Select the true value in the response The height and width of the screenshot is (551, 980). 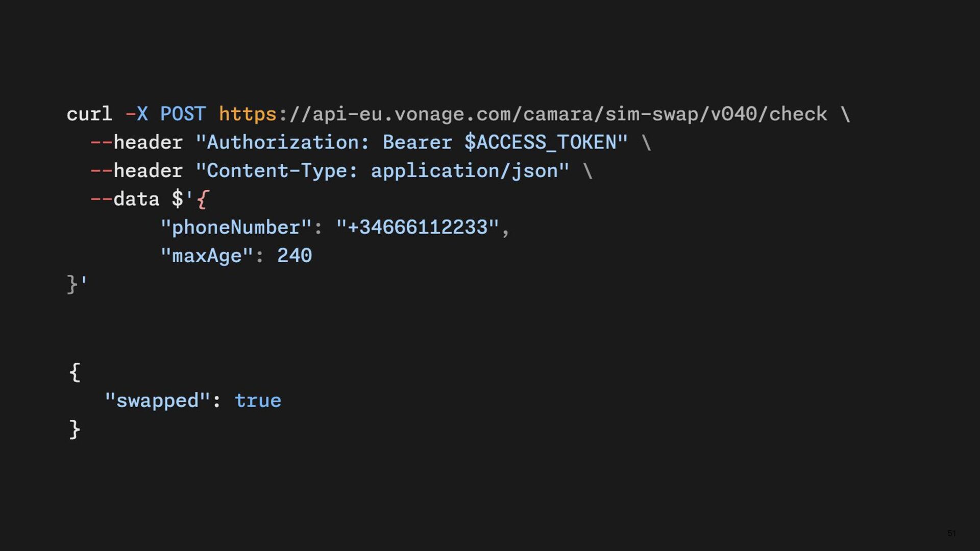258,400
